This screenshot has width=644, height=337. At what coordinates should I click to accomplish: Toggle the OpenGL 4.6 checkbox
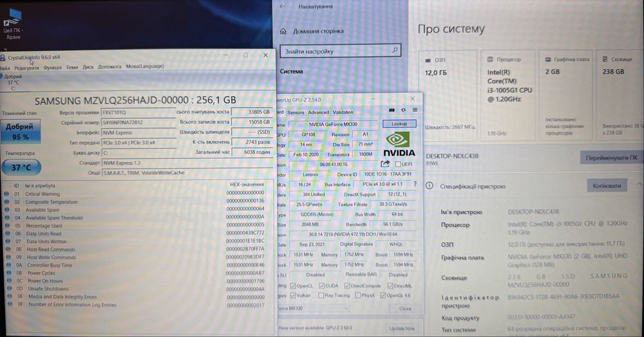click(383, 295)
